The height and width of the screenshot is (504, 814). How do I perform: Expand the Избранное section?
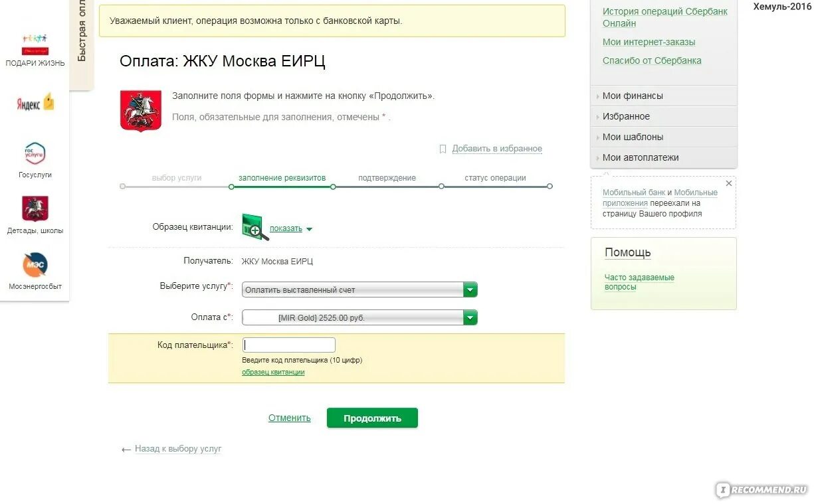[664, 116]
